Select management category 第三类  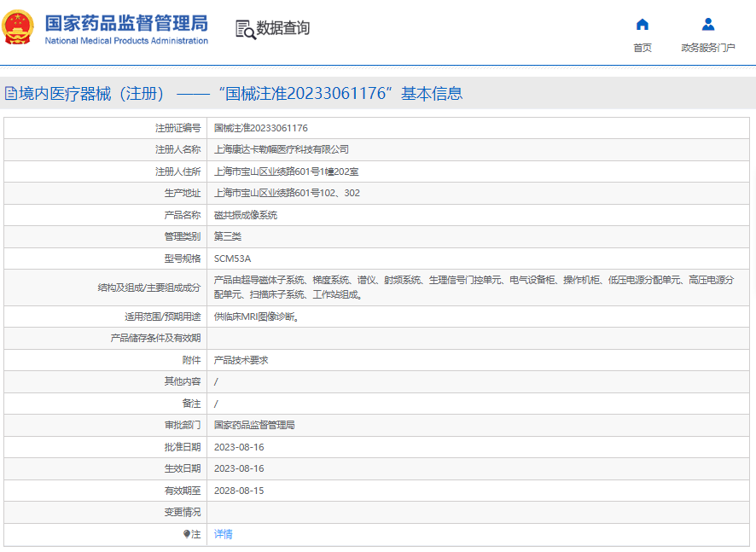tap(228, 236)
